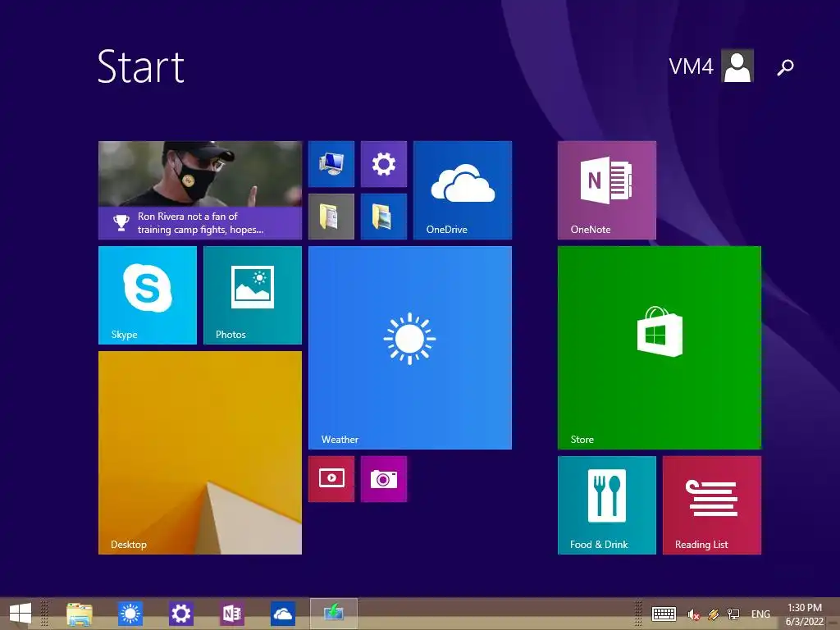
Task: Click the Windows Start button in taskbar
Action: point(21,614)
